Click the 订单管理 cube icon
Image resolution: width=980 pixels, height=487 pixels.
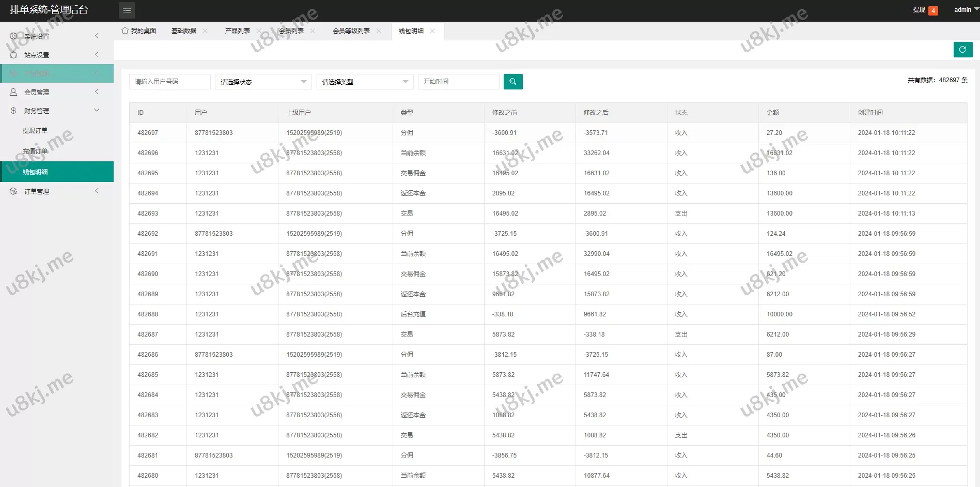pos(13,191)
